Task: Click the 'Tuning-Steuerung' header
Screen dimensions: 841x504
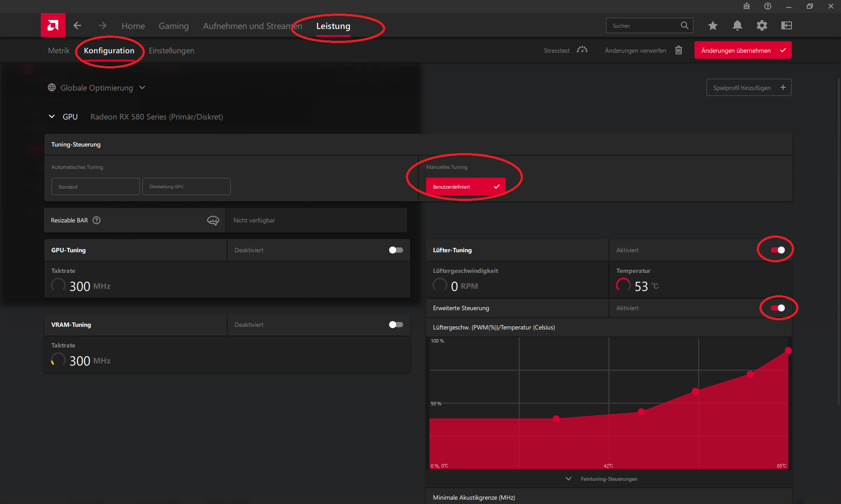Action: point(76,144)
